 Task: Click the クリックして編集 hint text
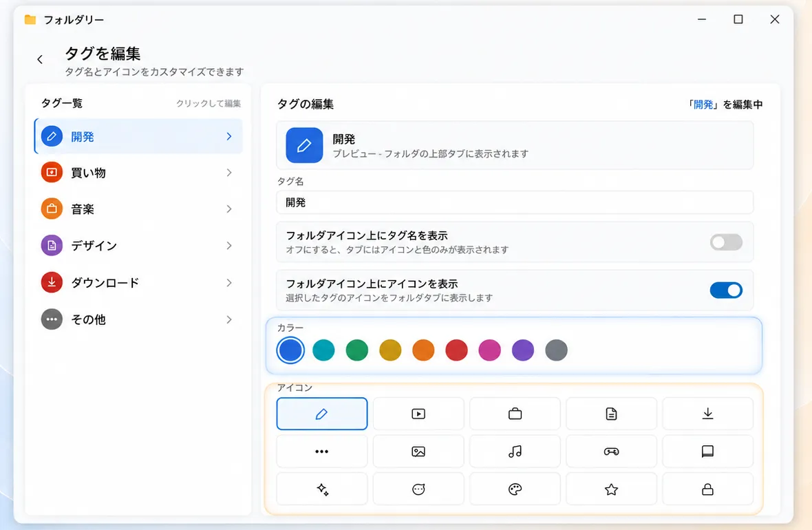coord(209,104)
